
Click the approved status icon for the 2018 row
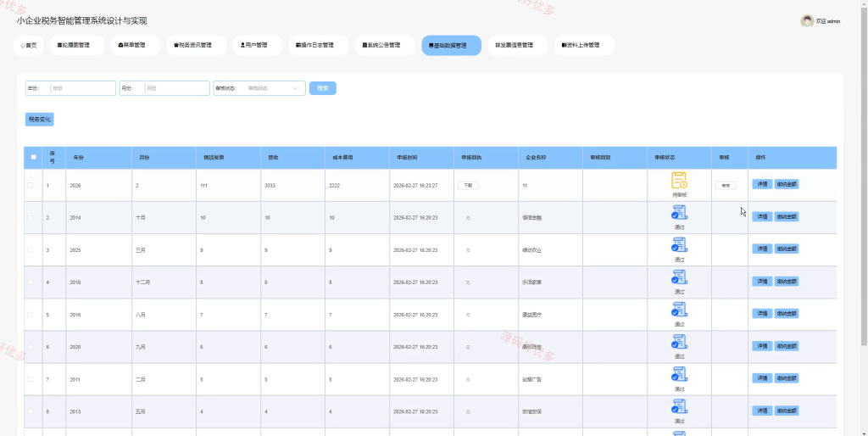pos(679,277)
